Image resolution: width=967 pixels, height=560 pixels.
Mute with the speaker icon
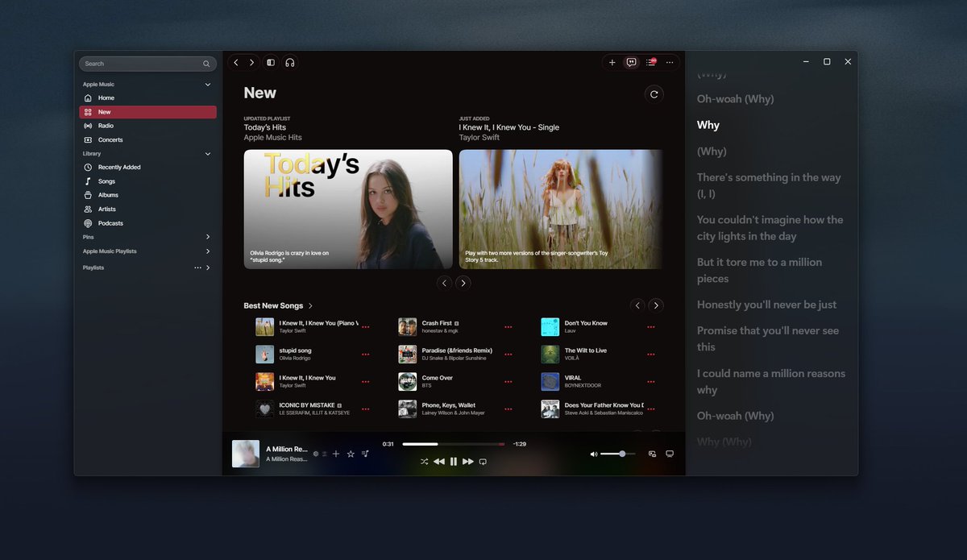[594, 454]
